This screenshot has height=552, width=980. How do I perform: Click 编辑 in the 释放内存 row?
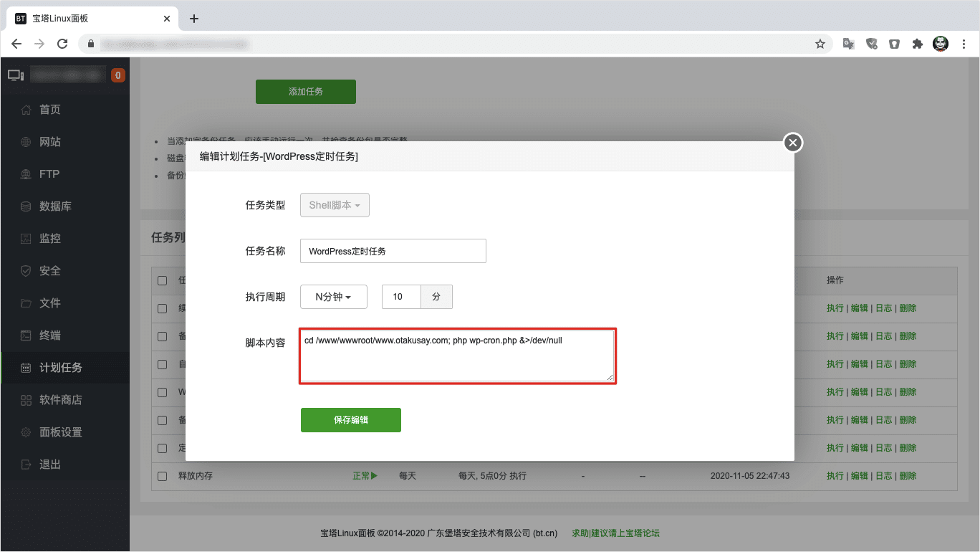tap(859, 476)
